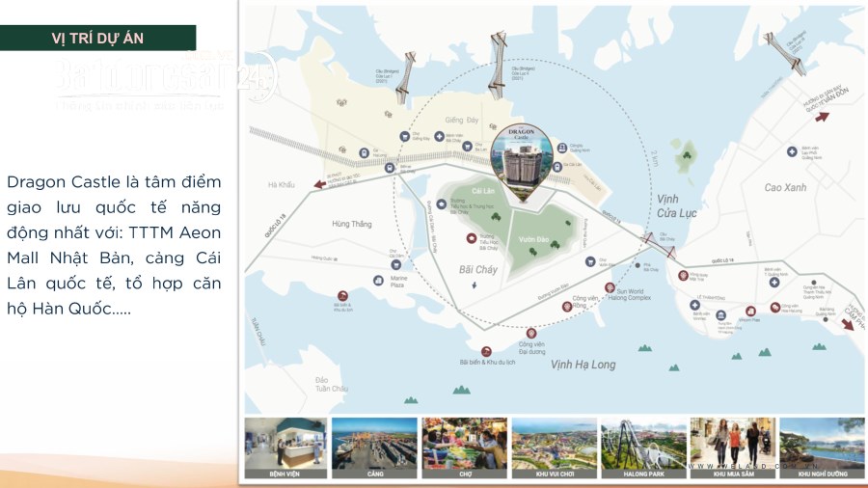Click the Giếng Đáy label
The width and height of the screenshot is (868, 488).
(x=461, y=120)
